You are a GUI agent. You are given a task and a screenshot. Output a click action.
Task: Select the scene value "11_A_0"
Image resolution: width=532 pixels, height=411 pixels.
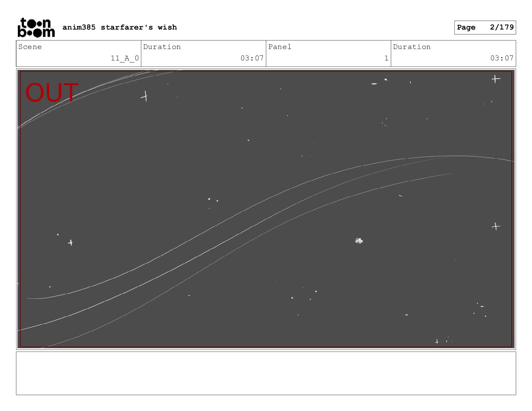coord(125,58)
